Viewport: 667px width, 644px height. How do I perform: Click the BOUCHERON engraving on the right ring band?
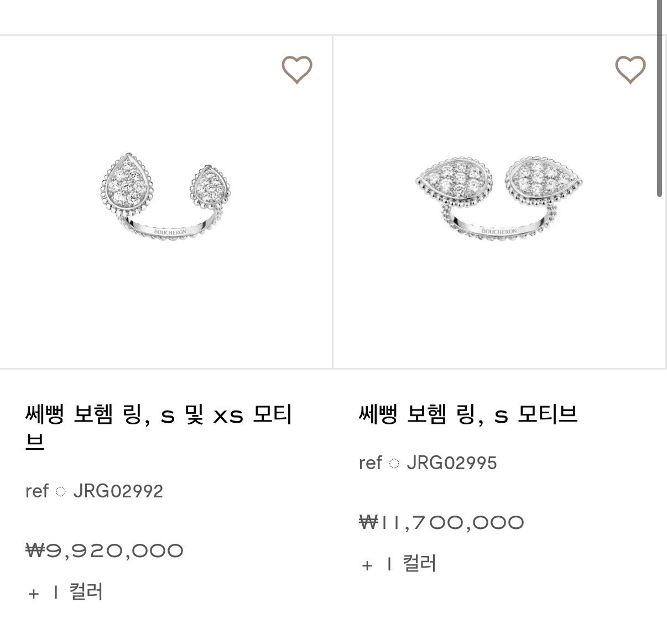tap(499, 230)
